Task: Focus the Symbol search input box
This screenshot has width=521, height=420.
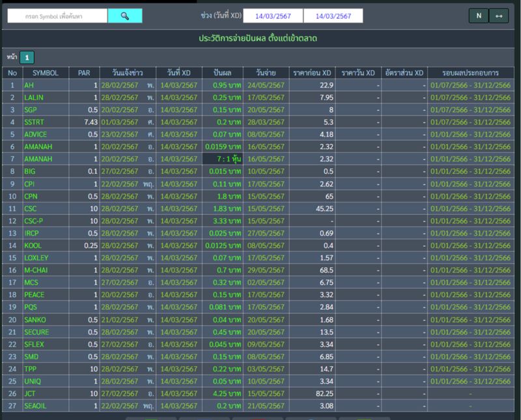Action: click(57, 16)
